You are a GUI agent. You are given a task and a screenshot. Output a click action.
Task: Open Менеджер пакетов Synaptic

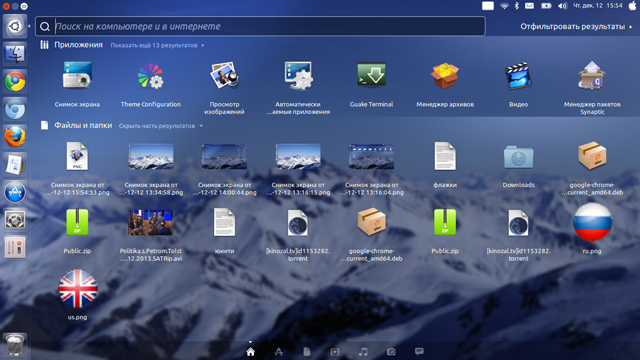[592, 76]
